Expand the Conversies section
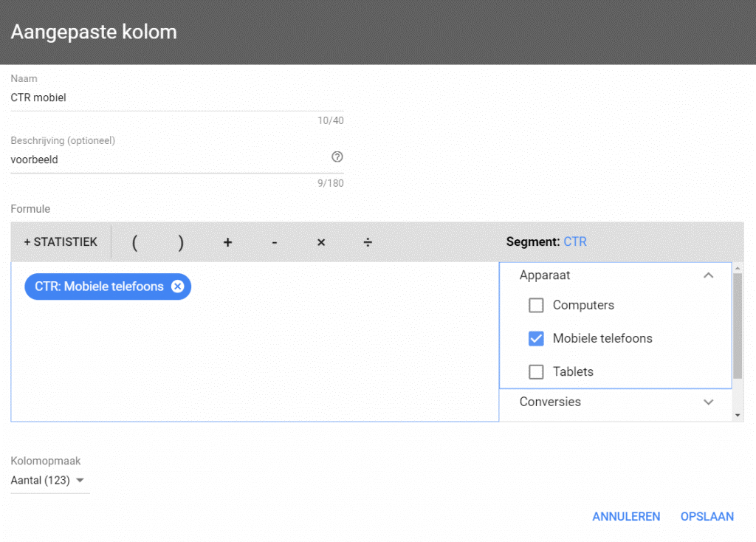756x542 pixels. coord(708,402)
